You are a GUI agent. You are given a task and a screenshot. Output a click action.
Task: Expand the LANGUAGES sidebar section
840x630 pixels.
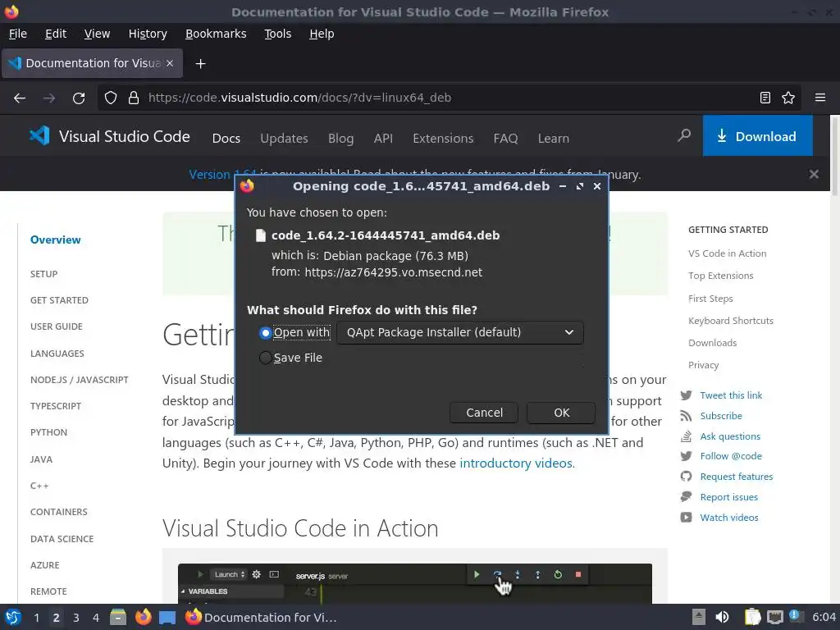coord(57,354)
